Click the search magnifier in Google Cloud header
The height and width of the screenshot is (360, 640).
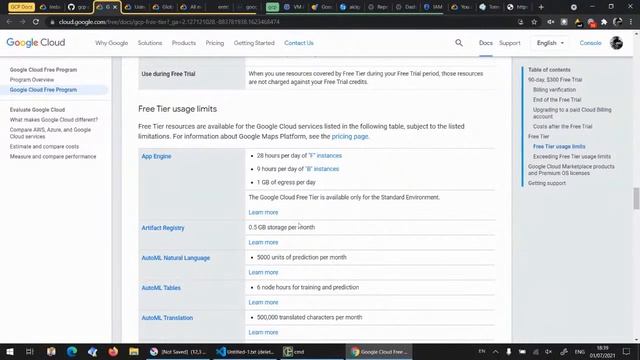[x=459, y=43]
